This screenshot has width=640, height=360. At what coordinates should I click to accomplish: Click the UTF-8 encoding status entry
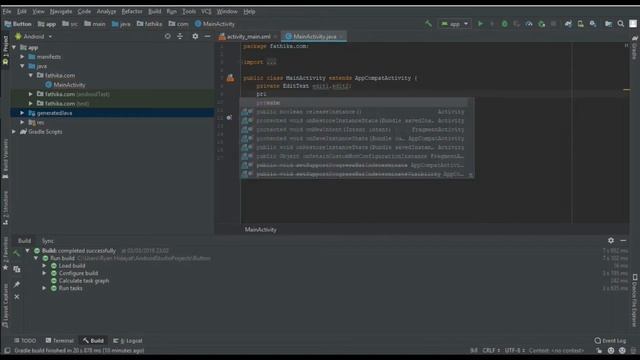(x=514, y=350)
